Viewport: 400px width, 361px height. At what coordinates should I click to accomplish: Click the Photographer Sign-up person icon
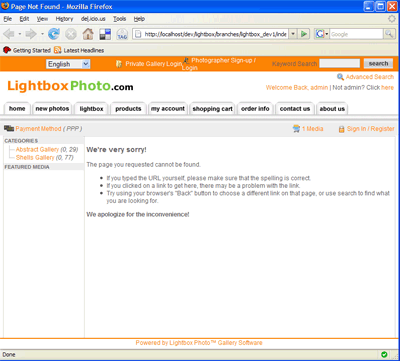coord(186,60)
